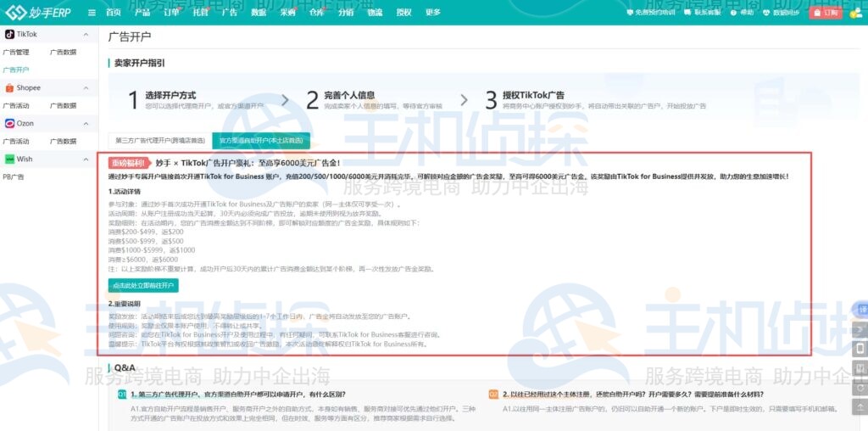Click the translate floating icon
The width and height of the screenshot is (868, 431).
pos(861,309)
